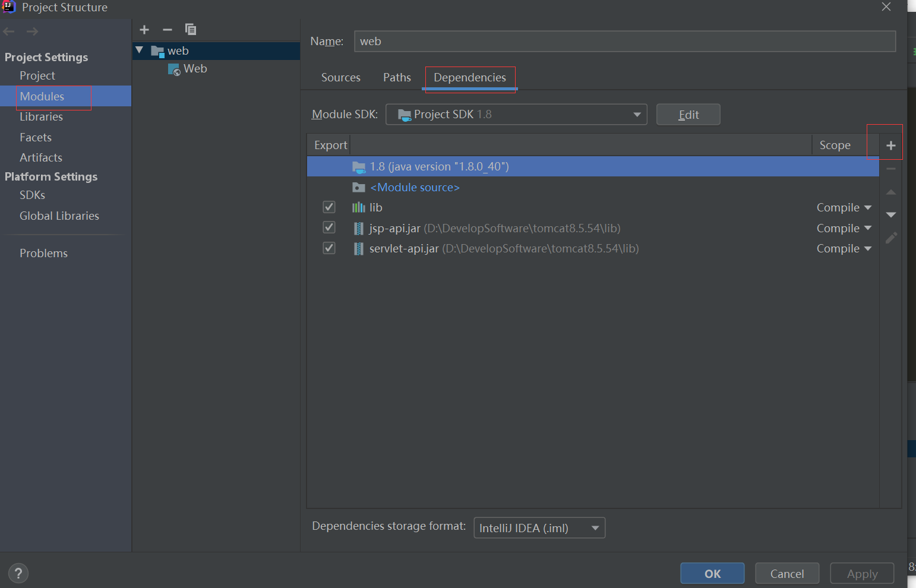Click the Edit SDK button
The image size is (916, 588).
coord(688,115)
